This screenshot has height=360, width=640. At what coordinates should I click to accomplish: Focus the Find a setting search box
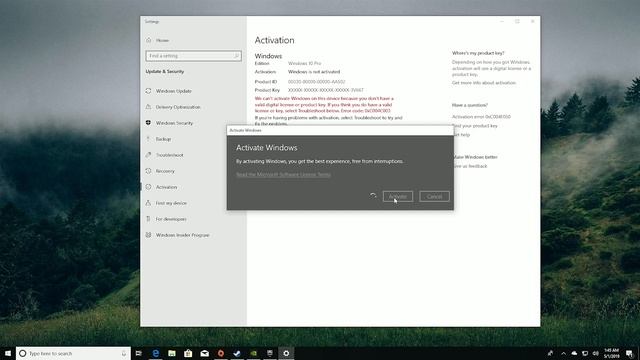(x=193, y=56)
